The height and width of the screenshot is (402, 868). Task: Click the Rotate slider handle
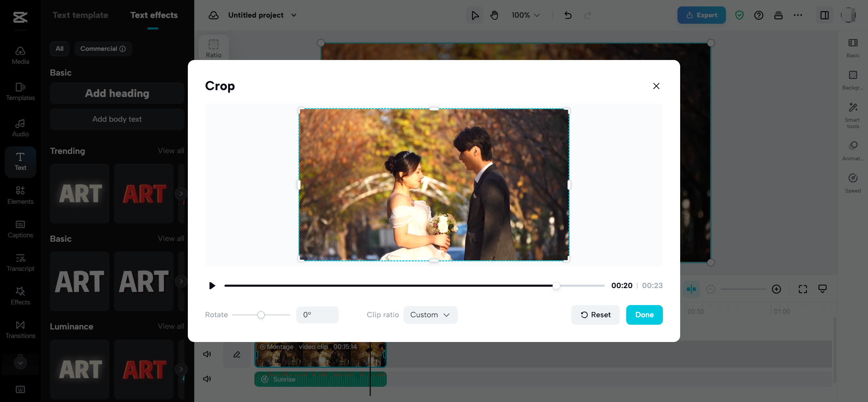click(x=261, y=315)
